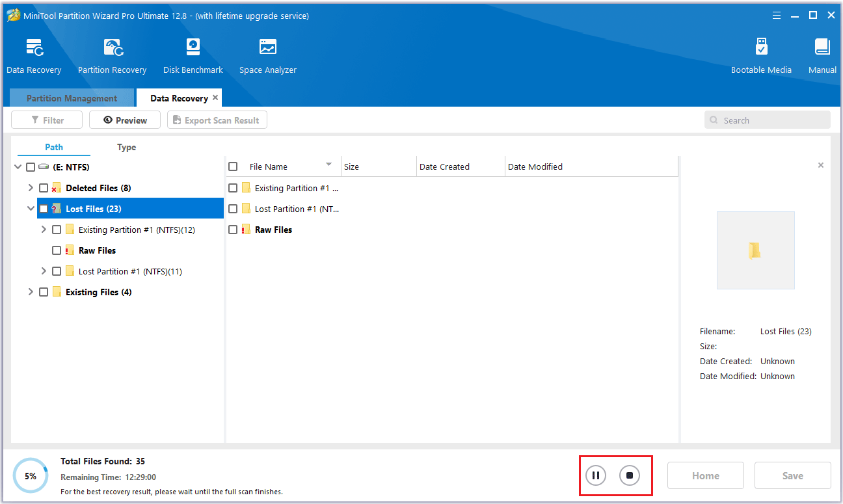Click the Raw Files folder icon in tree
The width and height of the screenshot is (843, 504).
70,250
